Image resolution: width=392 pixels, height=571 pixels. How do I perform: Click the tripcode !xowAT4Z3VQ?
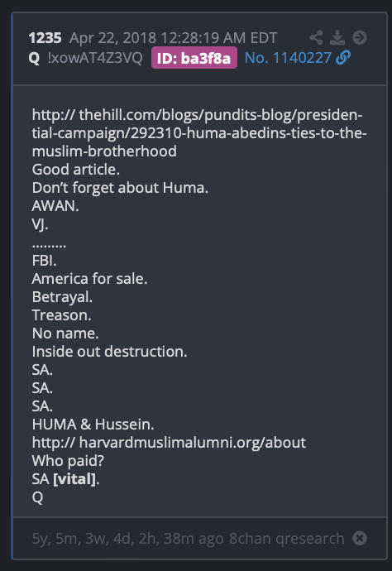tap(95, 58)
